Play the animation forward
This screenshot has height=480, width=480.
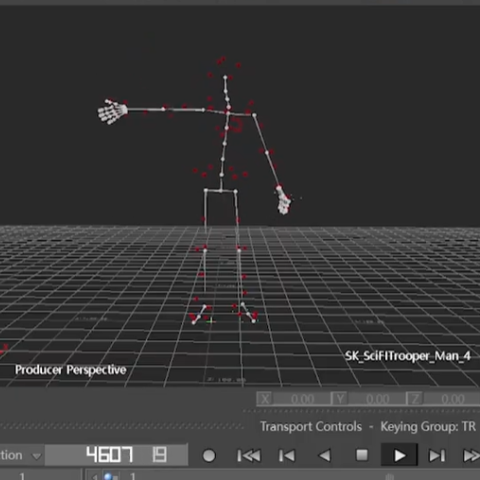(399, 455)
